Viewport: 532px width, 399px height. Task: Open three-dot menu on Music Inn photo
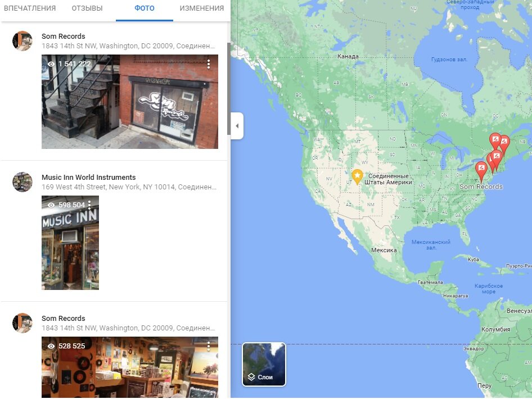click(x=89, y=205)
